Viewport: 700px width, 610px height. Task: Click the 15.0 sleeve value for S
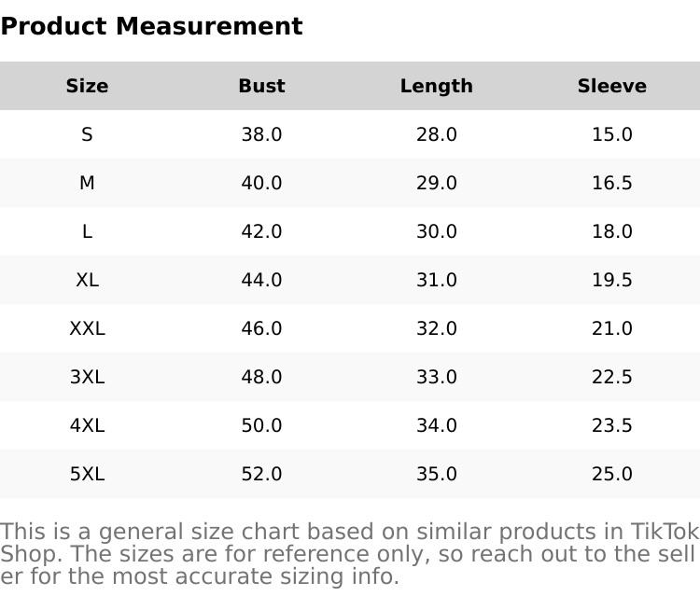[611, 134]
